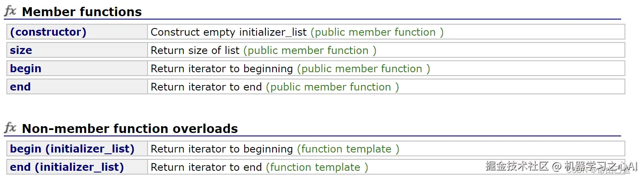This screenshot has width=644, height=178.
Task: Click member 'Return iterator to beginning' description
Action: pyautogui.click(x=222, y=69)
